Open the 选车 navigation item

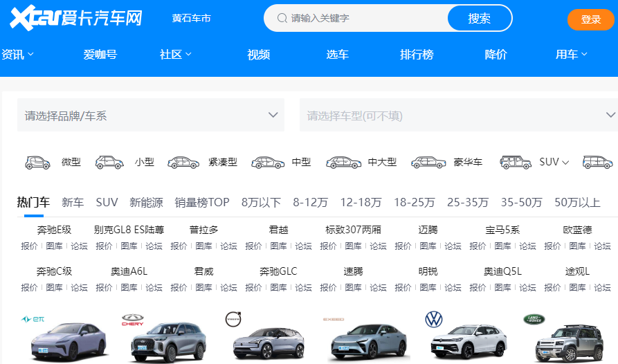(x=338, y=55)
